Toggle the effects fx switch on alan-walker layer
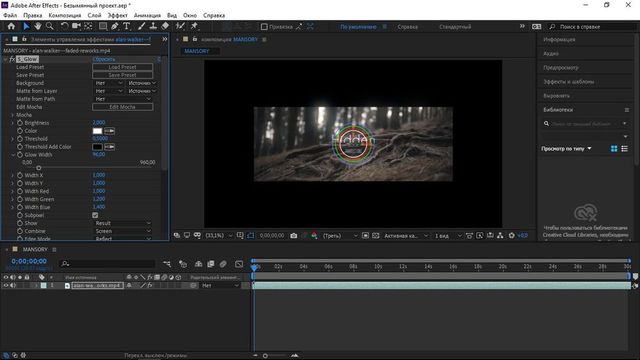 (150, 285)
